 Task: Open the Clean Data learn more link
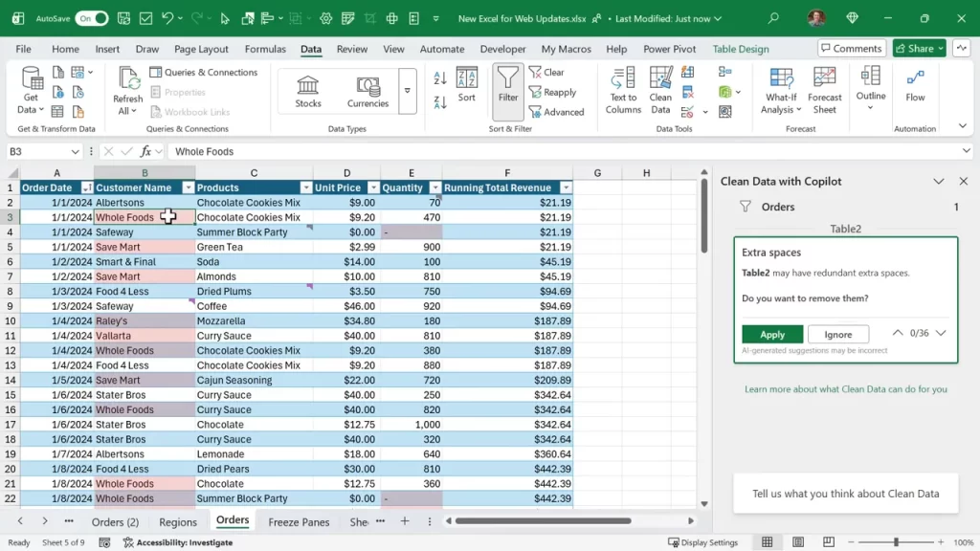click(x=846, y=389)
